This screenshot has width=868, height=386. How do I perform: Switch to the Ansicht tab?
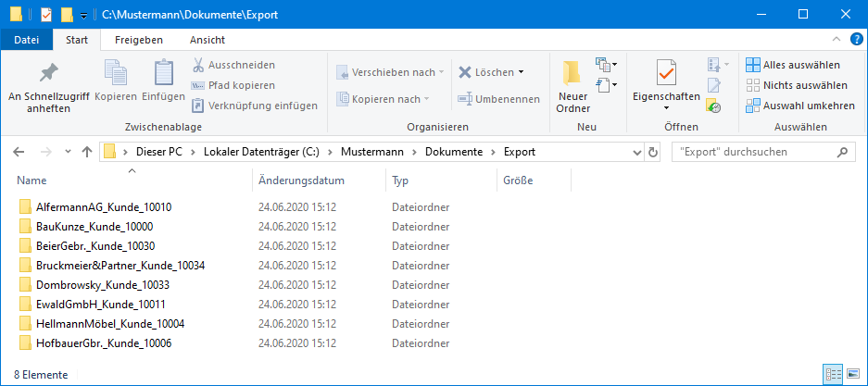point(207,40)
